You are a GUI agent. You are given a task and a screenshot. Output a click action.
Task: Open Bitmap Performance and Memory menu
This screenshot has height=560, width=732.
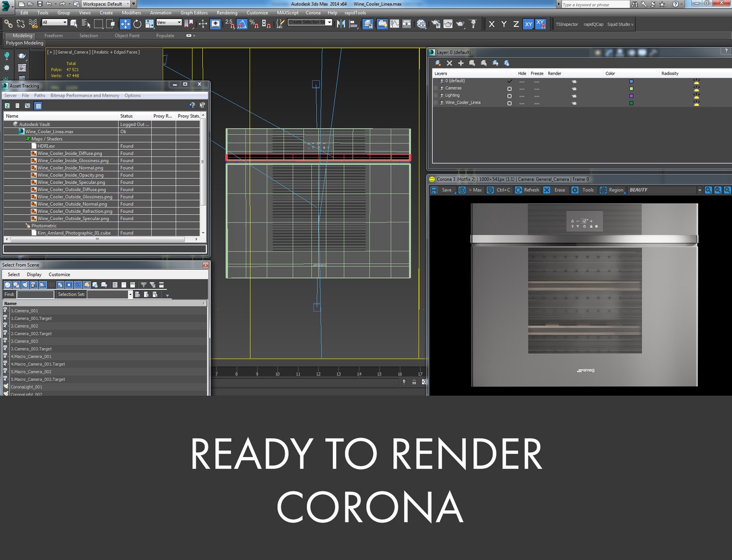(85, 95)
